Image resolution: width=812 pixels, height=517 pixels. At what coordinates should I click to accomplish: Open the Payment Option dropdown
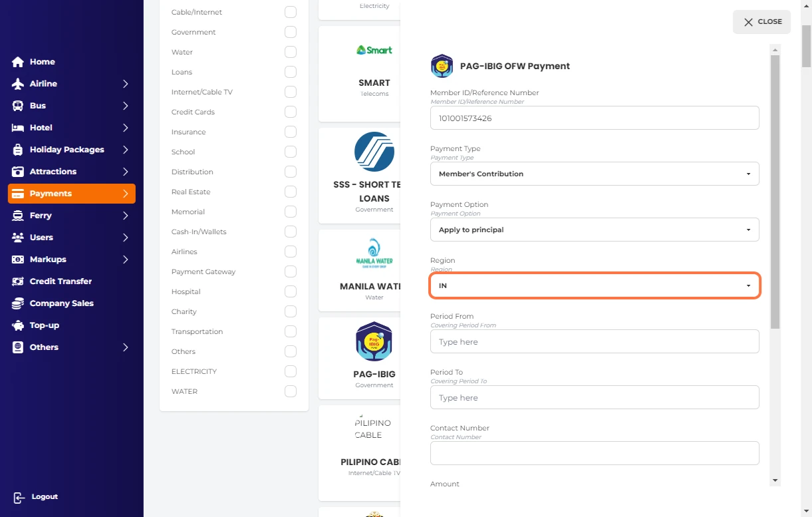594,230
